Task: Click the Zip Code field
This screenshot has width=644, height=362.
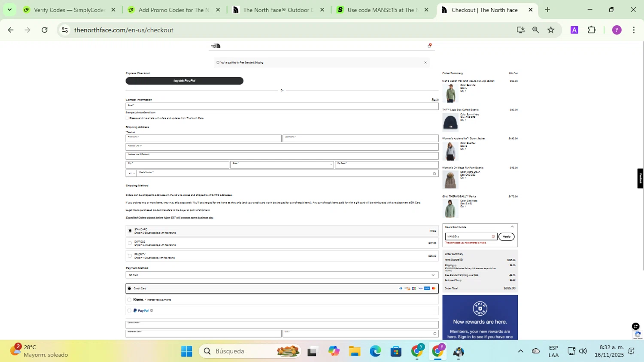Action: [387, 164]
